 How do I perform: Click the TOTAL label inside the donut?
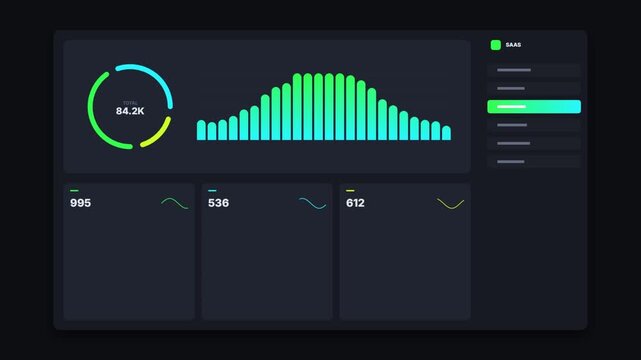[130, 103]
